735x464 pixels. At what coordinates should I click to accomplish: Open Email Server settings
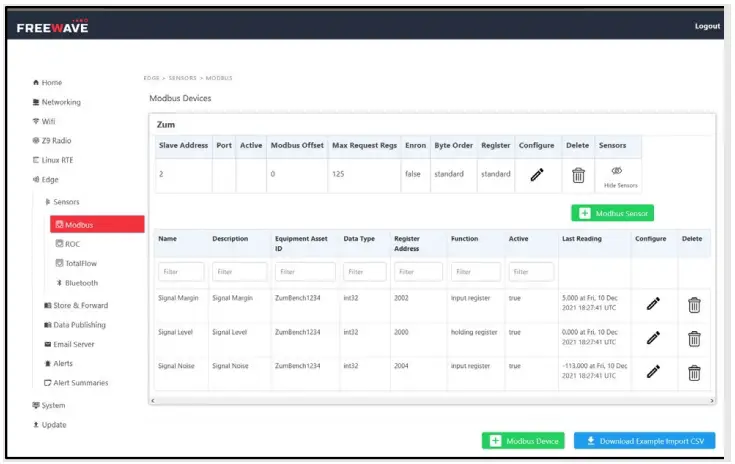pyautogui.click(x=69, y=344)
